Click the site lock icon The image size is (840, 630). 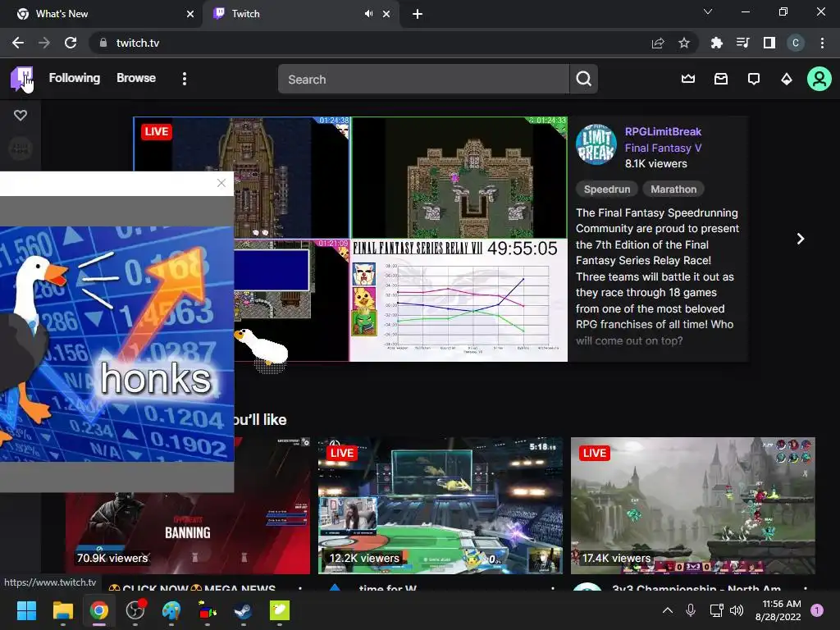pyautogui.click(x=103, y=43)
